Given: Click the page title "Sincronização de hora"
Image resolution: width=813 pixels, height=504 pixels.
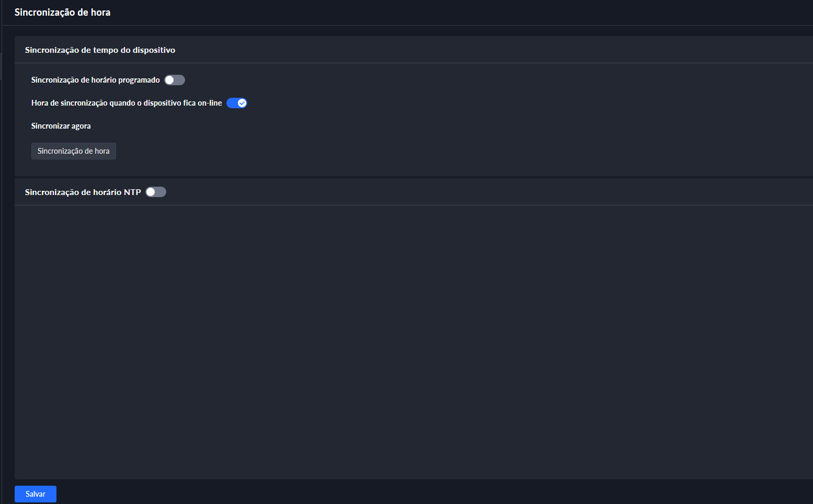Looking at the screenshot, I should [x=62, y=13].
